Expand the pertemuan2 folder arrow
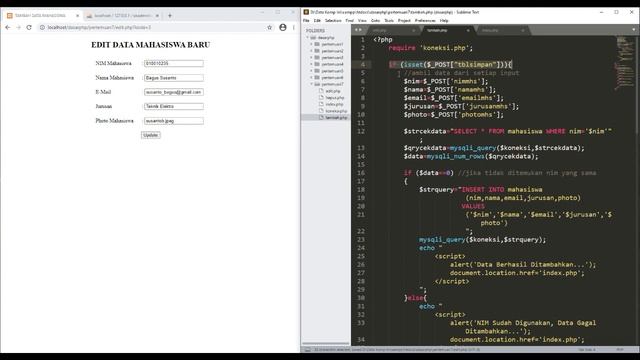This screenshot has width=640, height=360. click(x=311, y=51)
